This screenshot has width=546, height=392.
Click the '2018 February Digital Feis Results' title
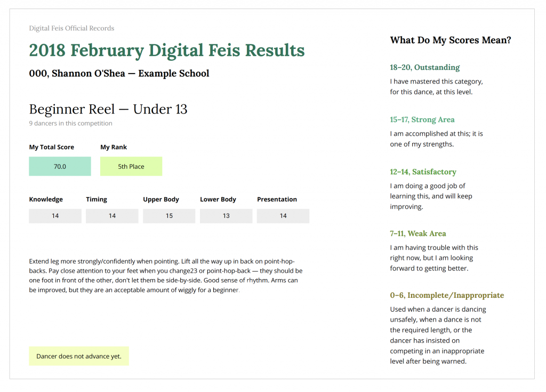[167, 51]
